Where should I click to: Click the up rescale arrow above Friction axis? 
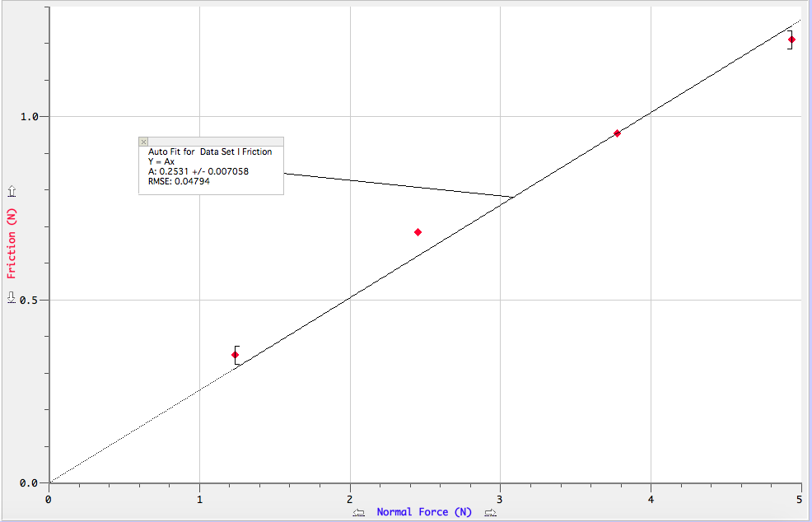tap(12, 191)
